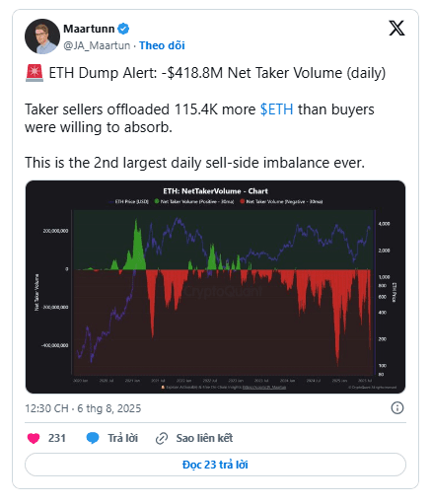The width and height of the screenshot is (431, 504).
Task: Click the red siren alert emoji
Action: pos(35,73)
